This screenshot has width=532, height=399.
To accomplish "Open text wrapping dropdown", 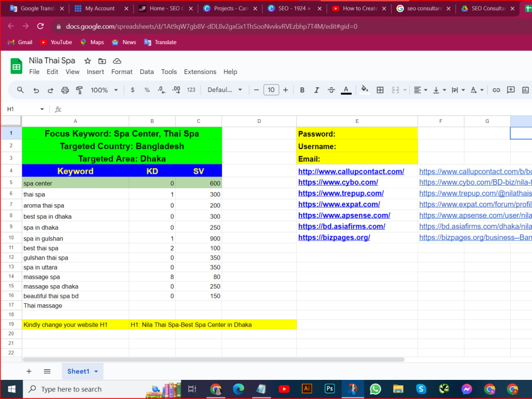I will click(458, 90).
